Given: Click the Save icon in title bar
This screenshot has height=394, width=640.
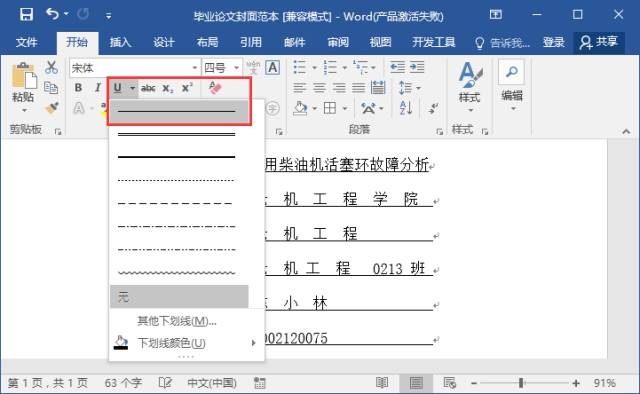Looking at the screenshot, I should (27, 15).
